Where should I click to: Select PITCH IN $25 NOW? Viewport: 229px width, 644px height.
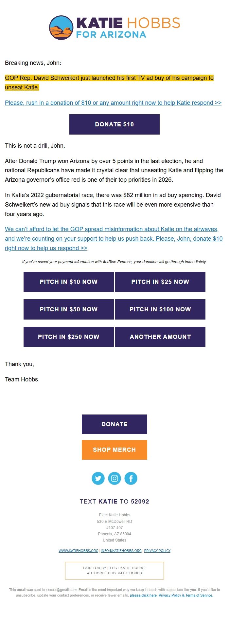point(160,282)
